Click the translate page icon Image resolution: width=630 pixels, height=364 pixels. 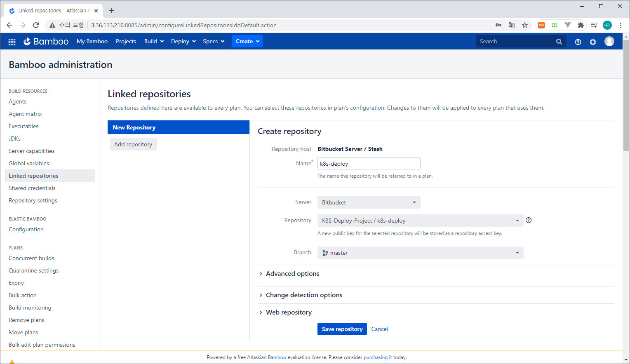[x=512, y=25]
